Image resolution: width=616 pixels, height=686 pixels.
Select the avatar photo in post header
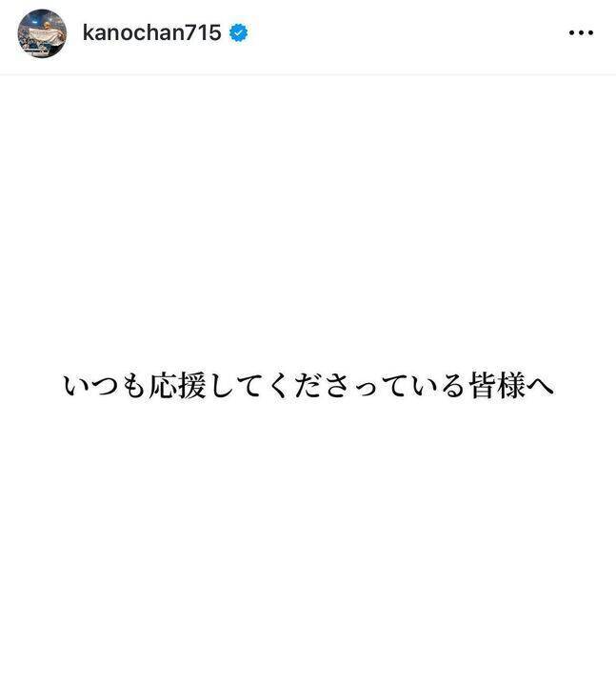point(43,33)
